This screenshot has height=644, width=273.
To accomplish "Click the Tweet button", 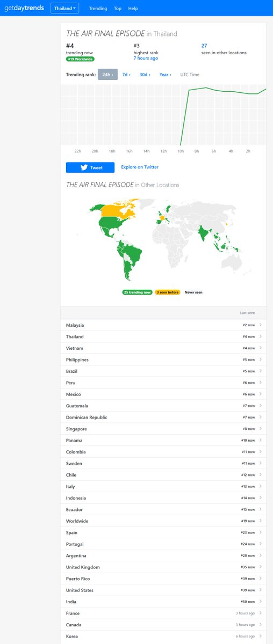I will point(90,167).
